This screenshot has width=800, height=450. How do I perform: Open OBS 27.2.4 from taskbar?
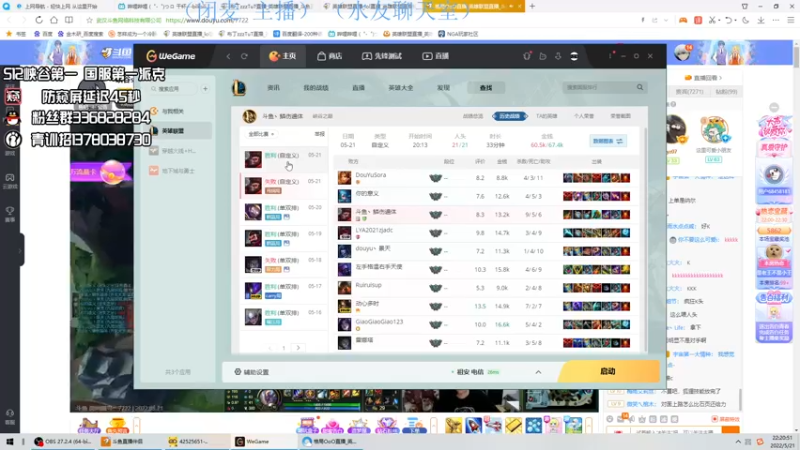tap(63, 442)
